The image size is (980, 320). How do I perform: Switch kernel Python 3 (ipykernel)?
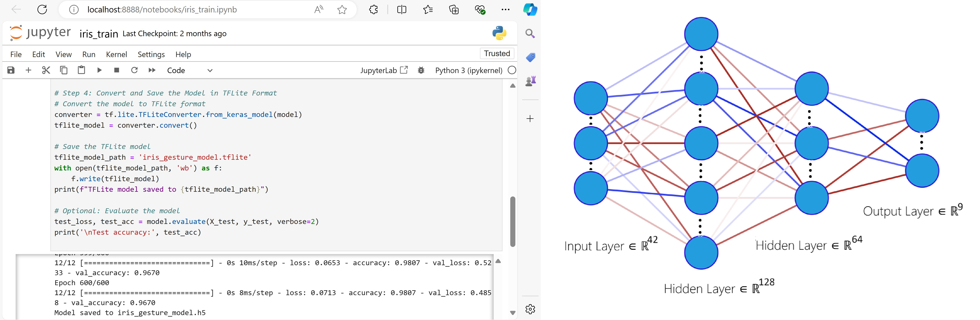[x=469, y=70]
